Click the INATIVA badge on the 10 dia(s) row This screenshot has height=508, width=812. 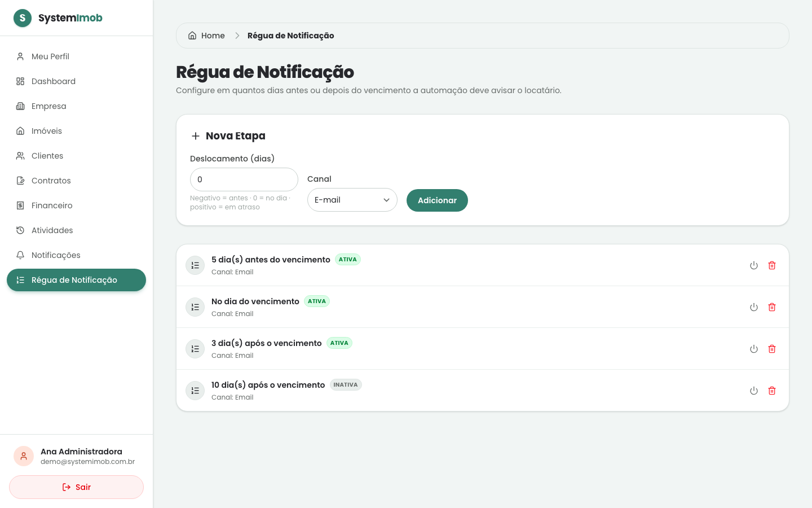(x=346, y=385)
